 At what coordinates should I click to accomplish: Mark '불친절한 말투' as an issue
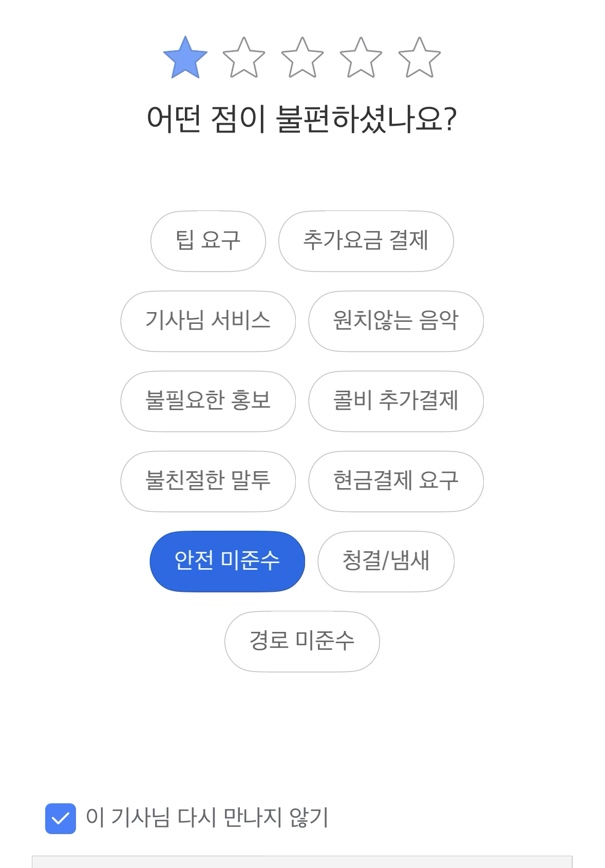(x=208, y=481)
